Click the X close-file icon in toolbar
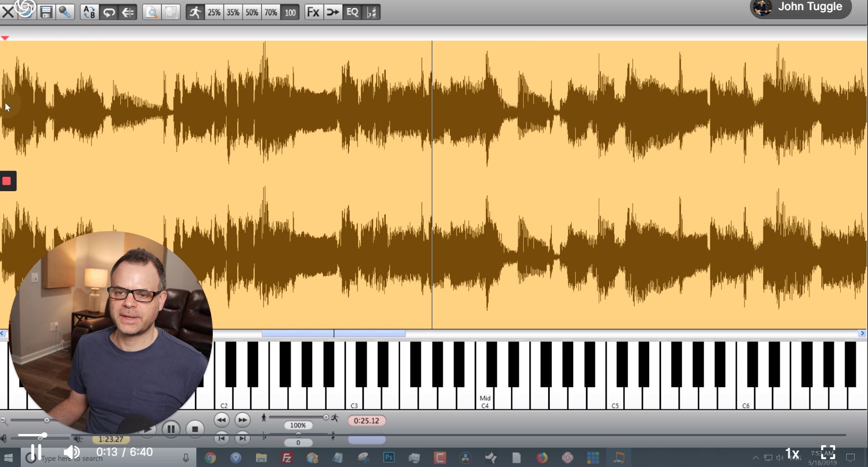 [8, 12]
